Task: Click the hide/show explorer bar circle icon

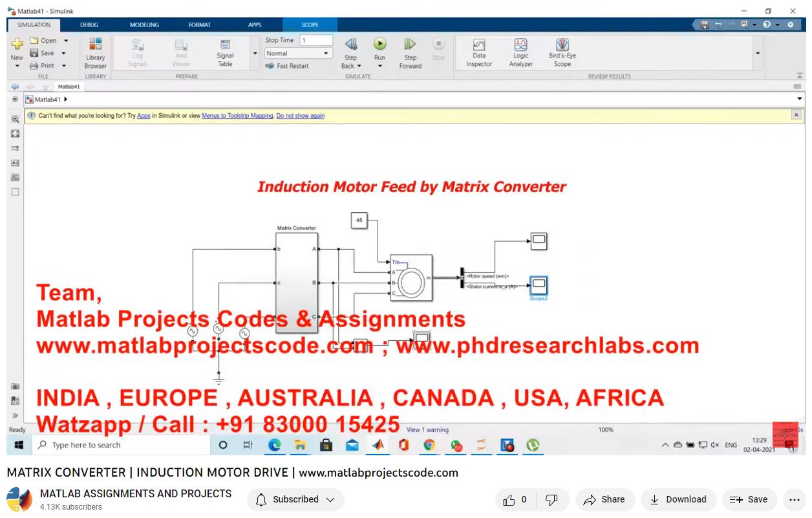Action: (x=15, y=100)
